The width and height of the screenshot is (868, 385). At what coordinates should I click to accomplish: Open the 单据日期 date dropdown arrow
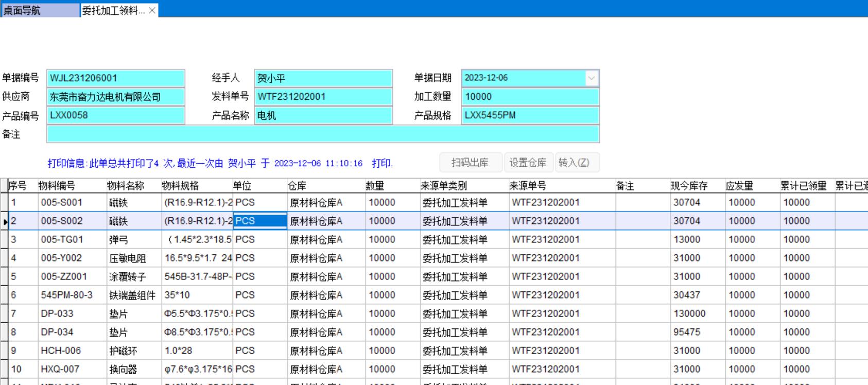coord(592,78)
